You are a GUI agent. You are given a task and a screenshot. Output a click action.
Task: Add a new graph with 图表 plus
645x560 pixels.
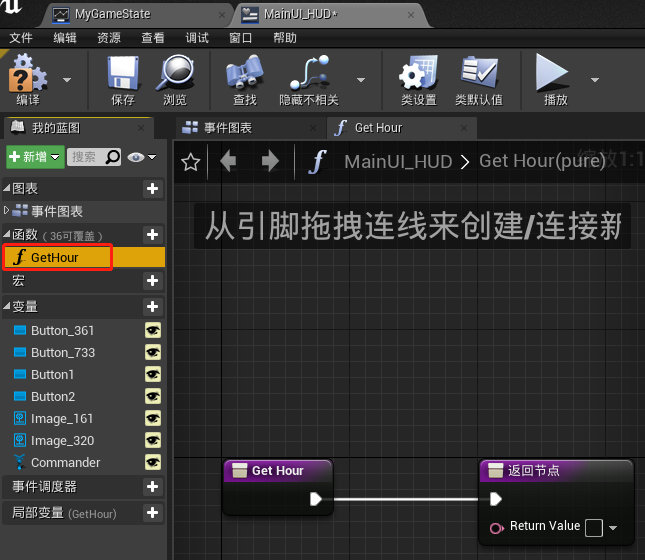pos(152,188)
